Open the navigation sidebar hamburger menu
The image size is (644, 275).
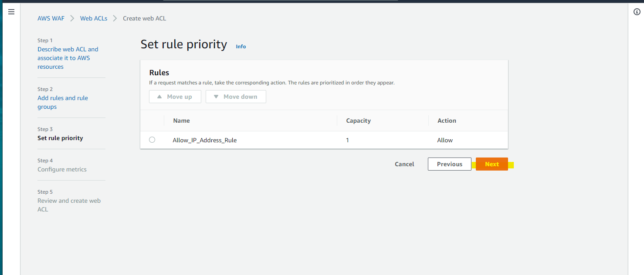click(x=11, y=12)
